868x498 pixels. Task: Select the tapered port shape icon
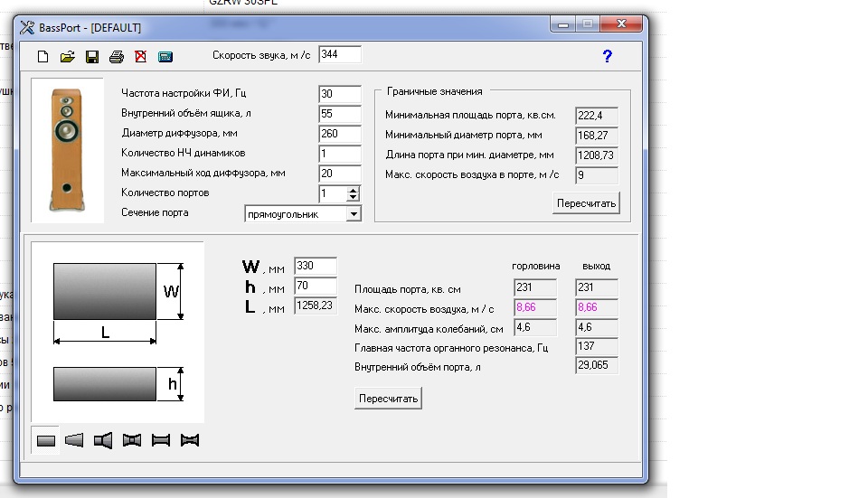pyautogui.click(x=74, y=440)
